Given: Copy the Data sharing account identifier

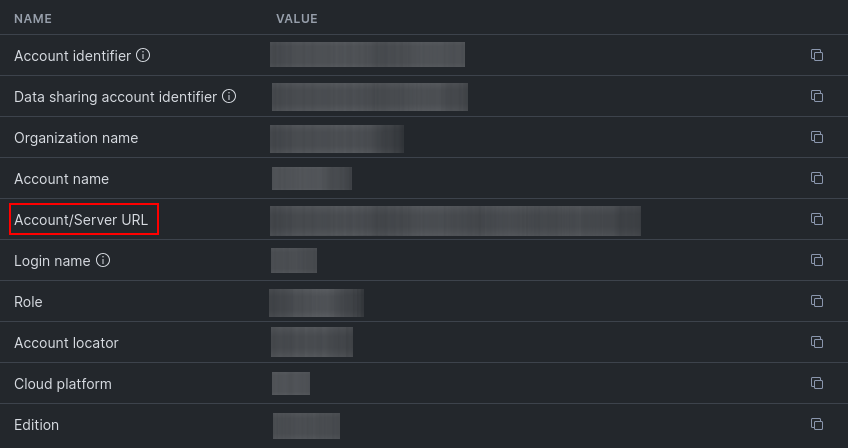Looking at the screenshot, I should pyautogui.click(x=817, y=96).
